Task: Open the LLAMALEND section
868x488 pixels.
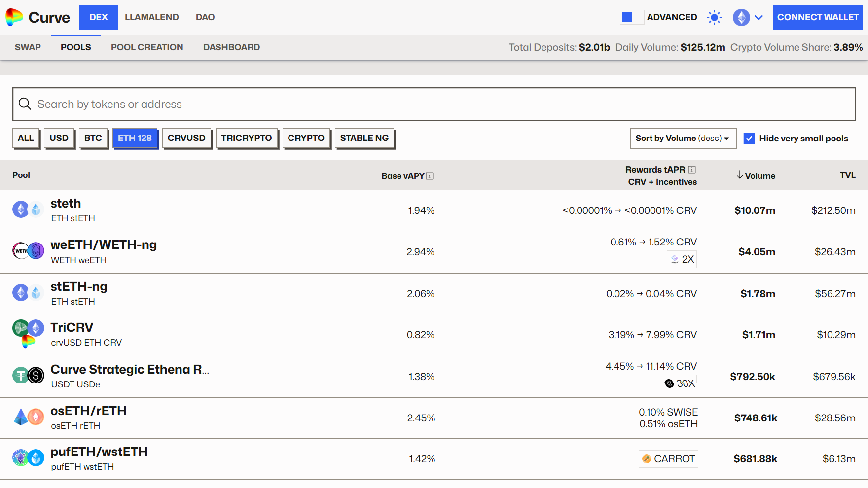Action: [x=152, y=17]
